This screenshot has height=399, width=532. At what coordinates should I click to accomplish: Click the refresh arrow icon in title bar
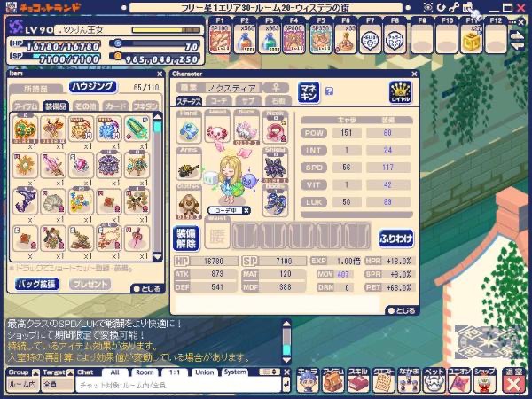(441, 7)
